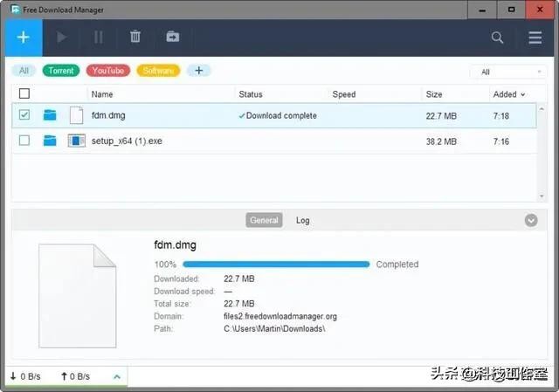This screenshot has height=392, width=559.
Task: Pause download using pause icon
Action: tap(99, 37)
